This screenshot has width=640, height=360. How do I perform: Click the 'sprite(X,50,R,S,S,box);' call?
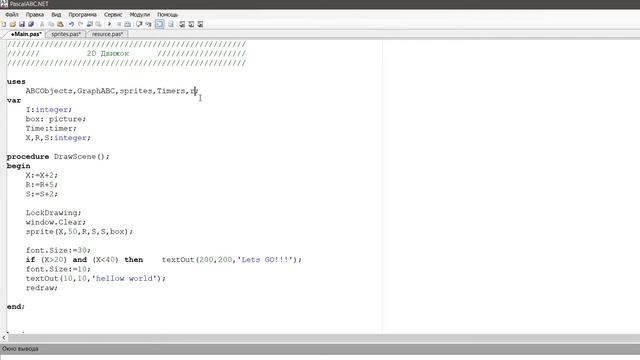tap(79, 232)
